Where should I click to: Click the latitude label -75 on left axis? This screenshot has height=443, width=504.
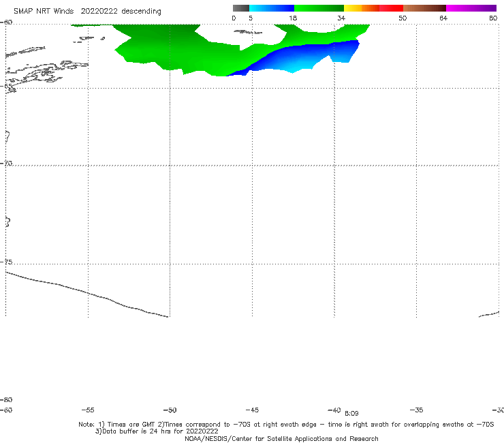coord(6,262)
